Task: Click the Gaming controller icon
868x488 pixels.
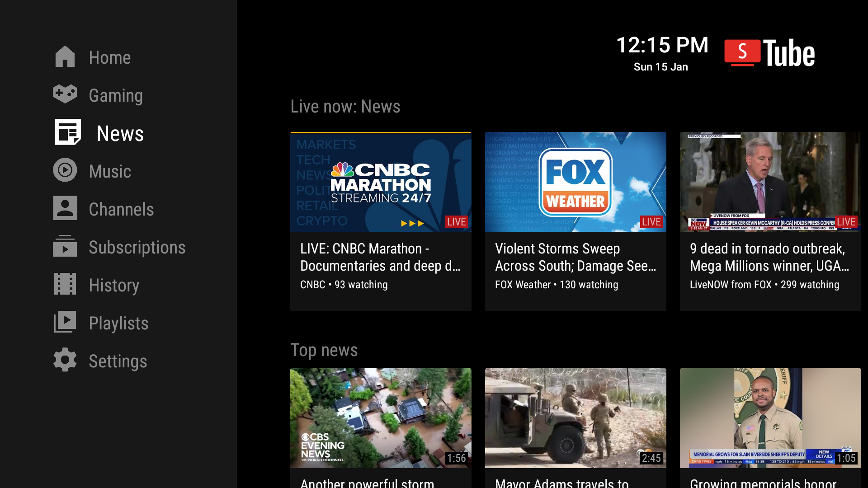Action: coord(65,94)
